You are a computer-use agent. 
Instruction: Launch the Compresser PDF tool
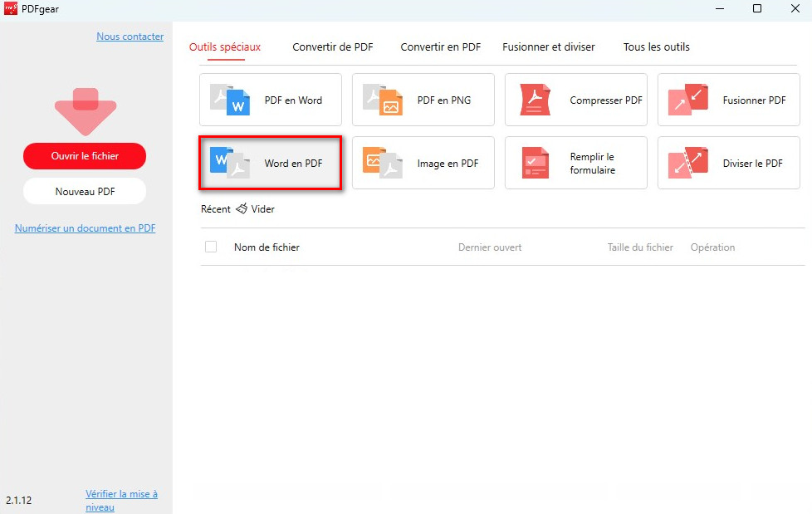[x=575, y=100]
